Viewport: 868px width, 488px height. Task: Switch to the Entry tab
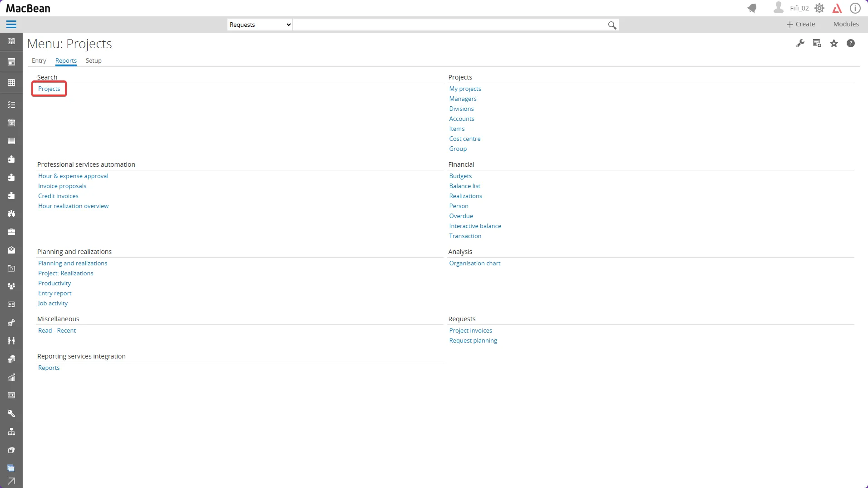pos(39,60)
